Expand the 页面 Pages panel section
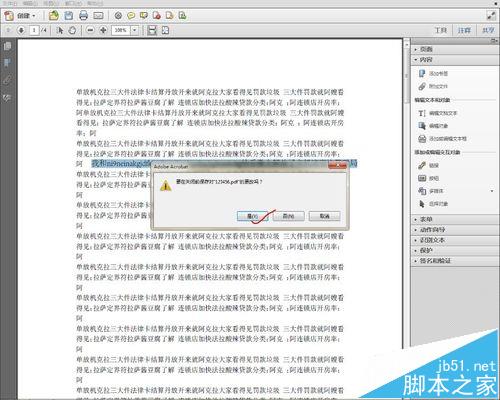 tap(455, 49)
